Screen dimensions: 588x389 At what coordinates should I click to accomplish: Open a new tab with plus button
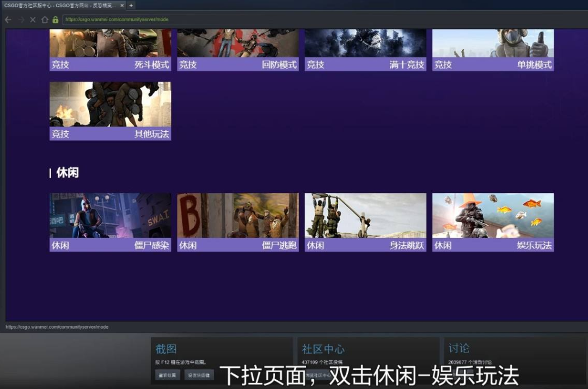131,5
